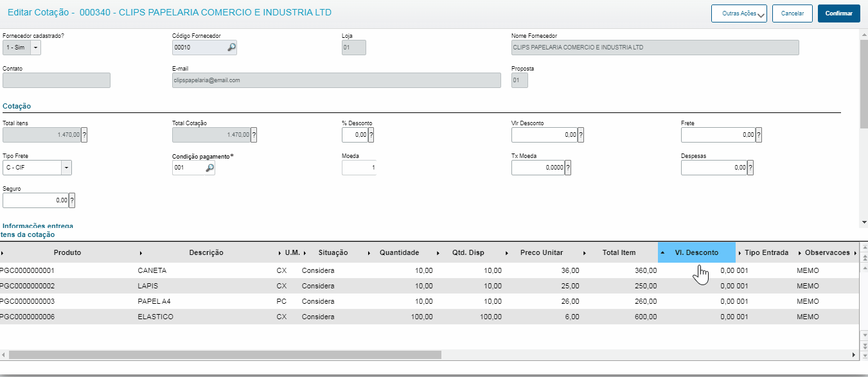Sort grid by Situação column
The width and height of the screenshot is (868, 377).
[333, 252]
